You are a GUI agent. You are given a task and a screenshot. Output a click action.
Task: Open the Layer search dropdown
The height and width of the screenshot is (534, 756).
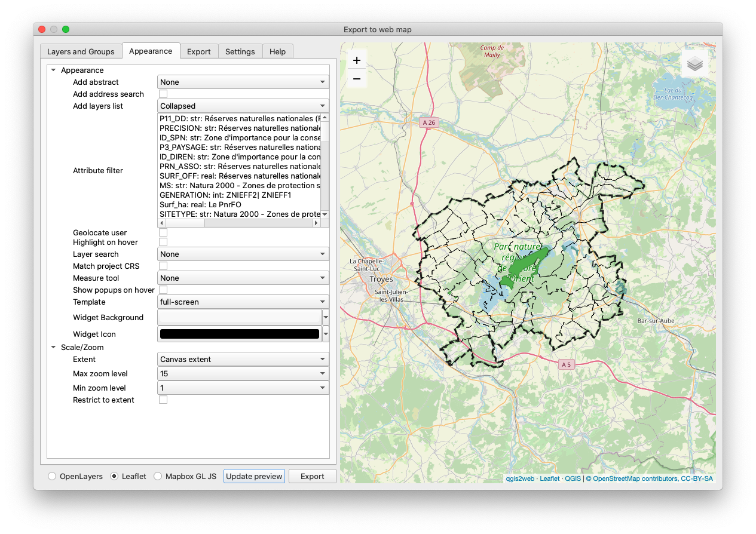[x=243, y=254]
